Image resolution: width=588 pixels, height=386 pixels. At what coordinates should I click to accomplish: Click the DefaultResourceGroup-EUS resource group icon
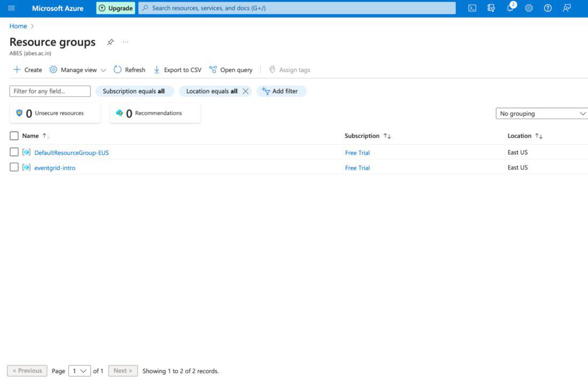tap(26, 152)
